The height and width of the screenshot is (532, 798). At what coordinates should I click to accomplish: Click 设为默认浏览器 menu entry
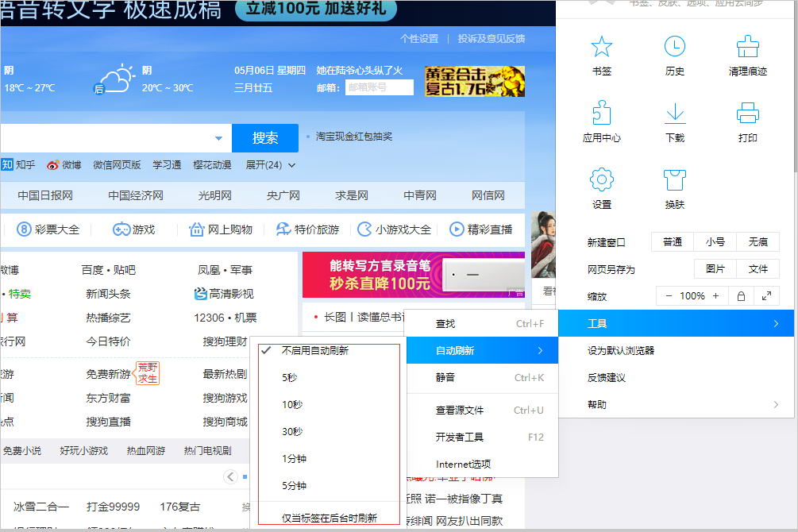(677, 350)
